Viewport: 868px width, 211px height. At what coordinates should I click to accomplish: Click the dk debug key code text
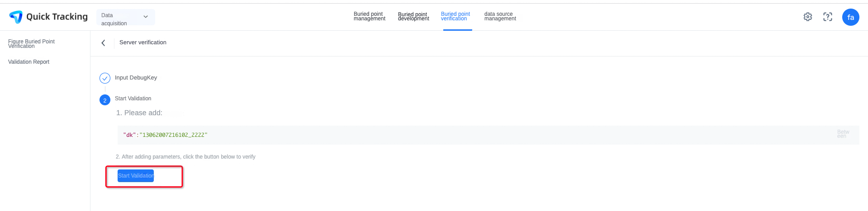click(165, 135)
